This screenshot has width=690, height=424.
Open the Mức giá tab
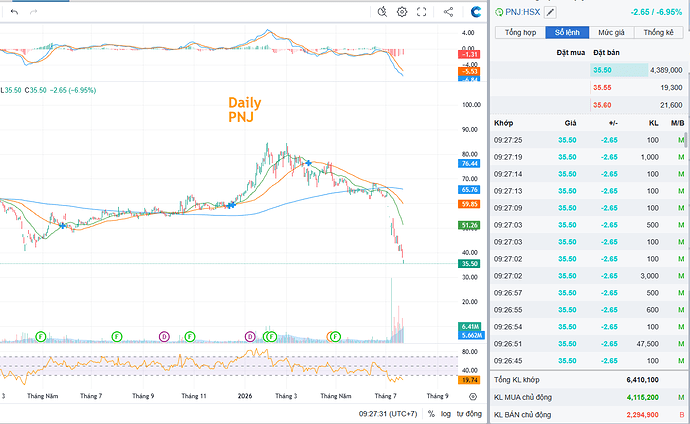click(x=611, y=33)
